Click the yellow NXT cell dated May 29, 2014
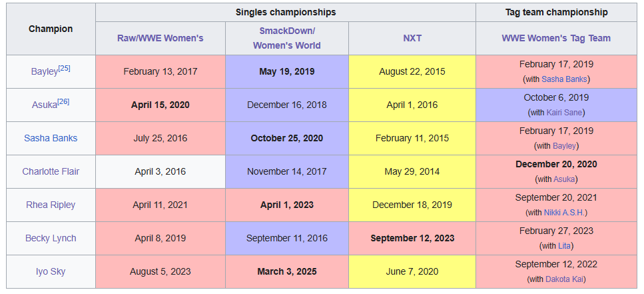Image resolution: width=644 pixels, height=294 pixels. pos(412,171)
